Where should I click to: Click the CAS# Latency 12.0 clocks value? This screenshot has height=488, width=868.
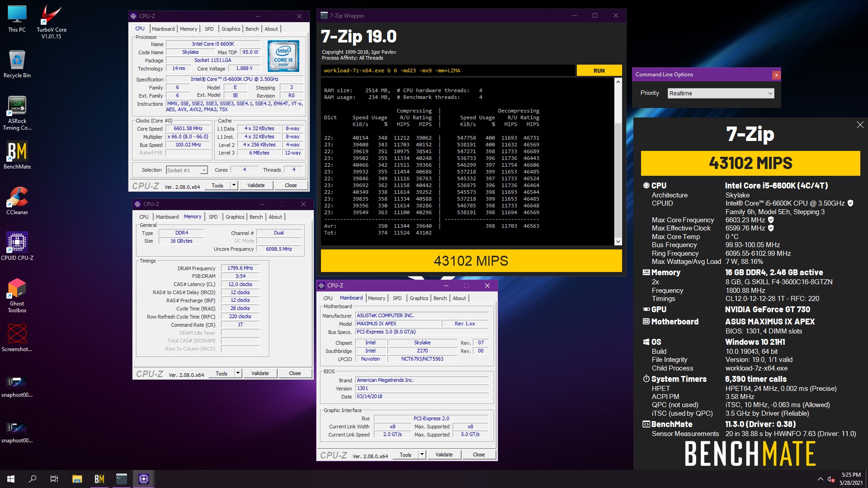[x=240, y=284]
